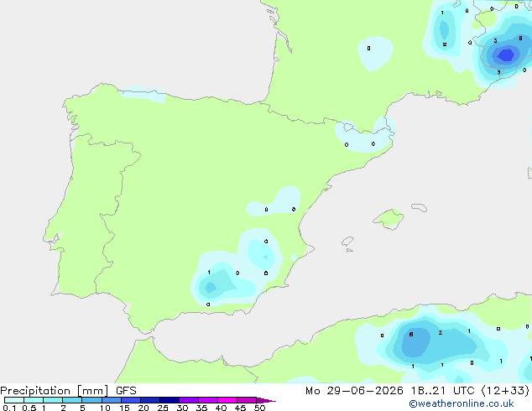This screenshot has height=411, width=532.
Task: Select the 45–50 mm legend swatch
Action: [x=247, y=400]
